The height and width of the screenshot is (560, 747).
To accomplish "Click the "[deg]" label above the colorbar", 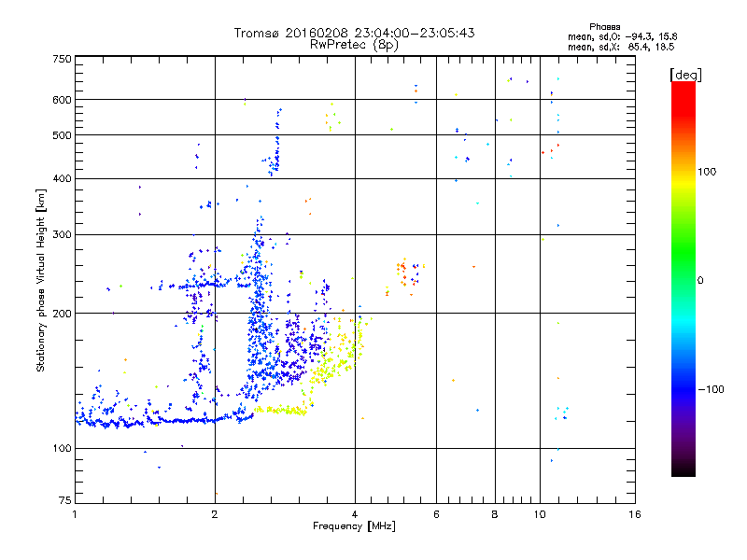I will tap(685, 75).
